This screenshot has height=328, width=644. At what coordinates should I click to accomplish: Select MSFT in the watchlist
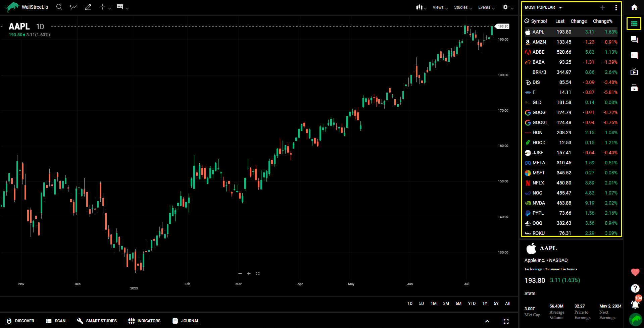[571, 173]
